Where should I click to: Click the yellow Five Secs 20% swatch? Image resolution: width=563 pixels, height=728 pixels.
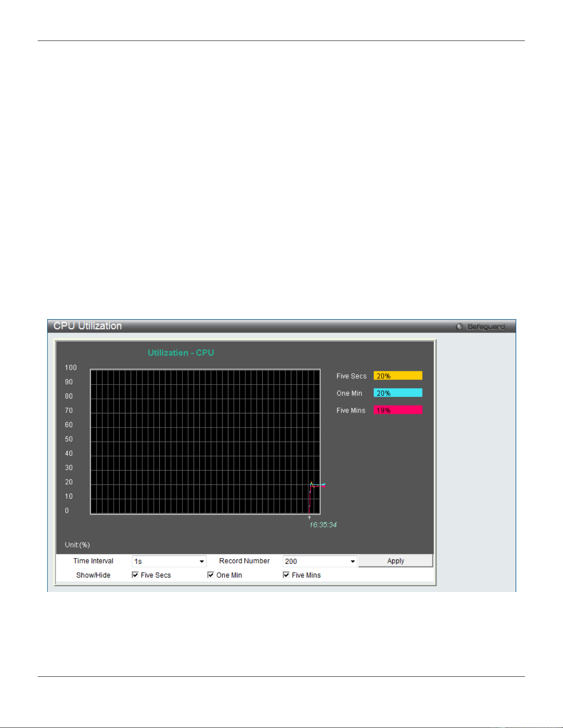(398, 376)
